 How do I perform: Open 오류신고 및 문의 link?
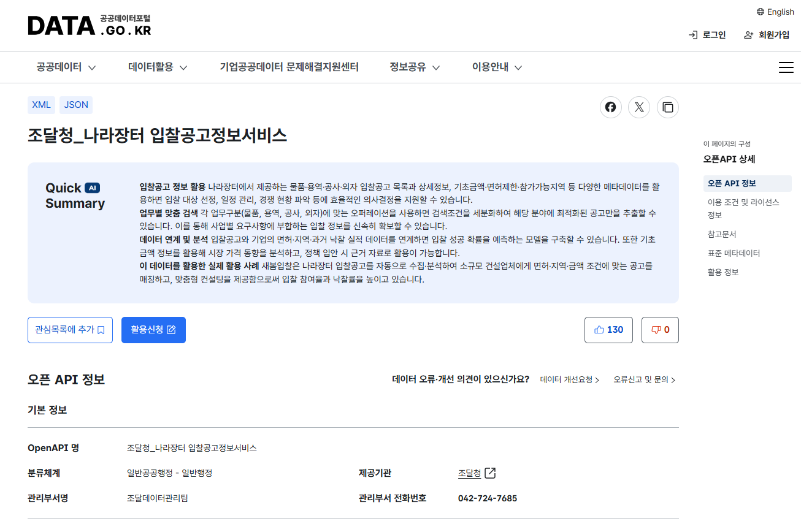tap(645, 380)
